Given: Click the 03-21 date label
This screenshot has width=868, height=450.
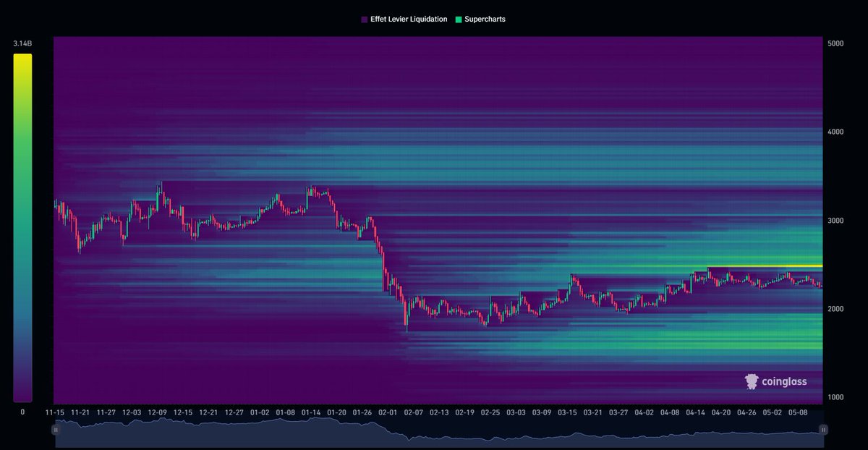Looking at the screenshot, I should click(593, 412).
